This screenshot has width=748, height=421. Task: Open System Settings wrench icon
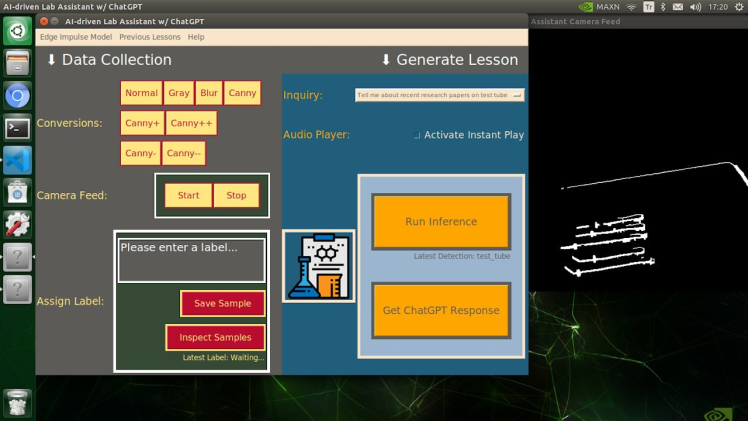pos(17,224)
